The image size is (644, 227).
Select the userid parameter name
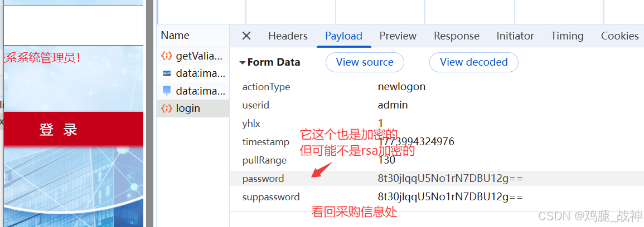(x=256, y=105)
